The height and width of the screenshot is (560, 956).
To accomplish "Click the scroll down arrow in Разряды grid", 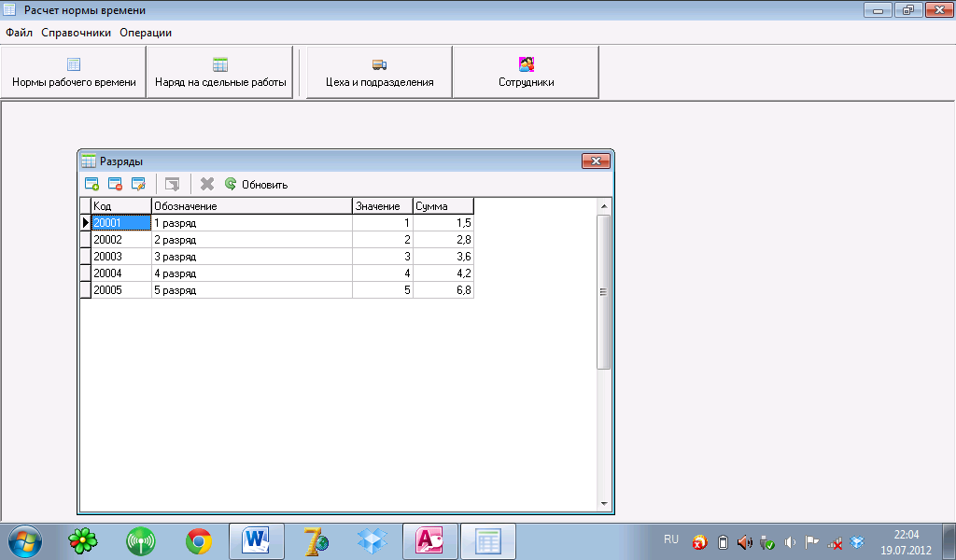I will click(604, 504).
